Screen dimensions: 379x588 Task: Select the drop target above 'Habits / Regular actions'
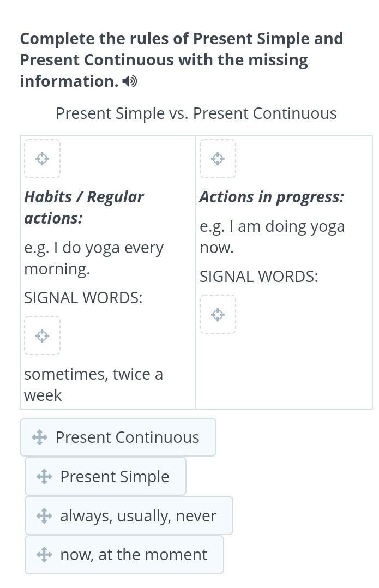tap(42, 159)
